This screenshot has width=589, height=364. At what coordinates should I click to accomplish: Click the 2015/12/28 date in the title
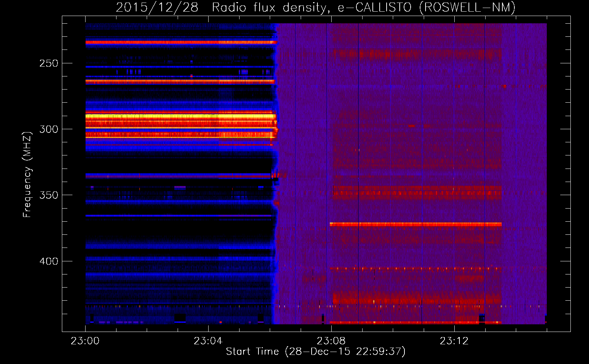tap(157, 8)
